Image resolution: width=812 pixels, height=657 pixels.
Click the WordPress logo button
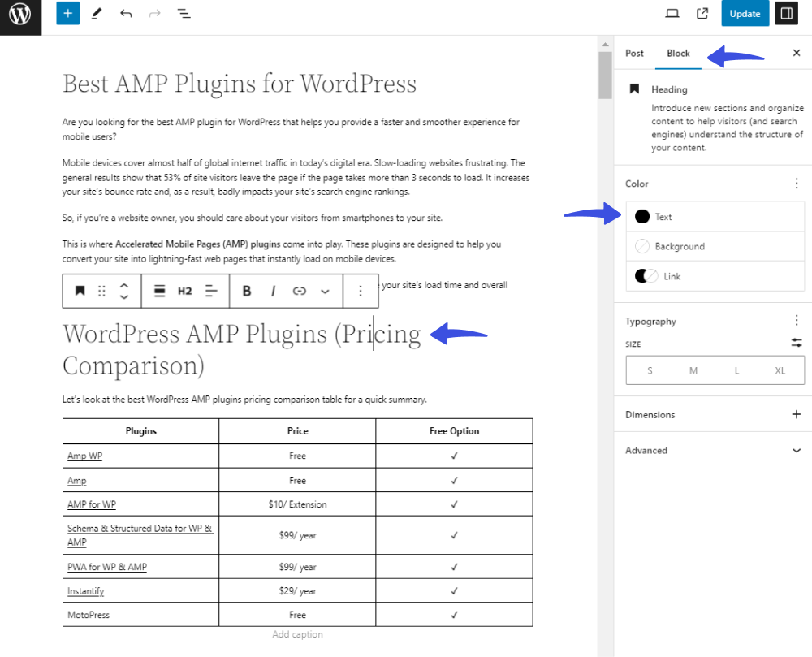(20, 15)
